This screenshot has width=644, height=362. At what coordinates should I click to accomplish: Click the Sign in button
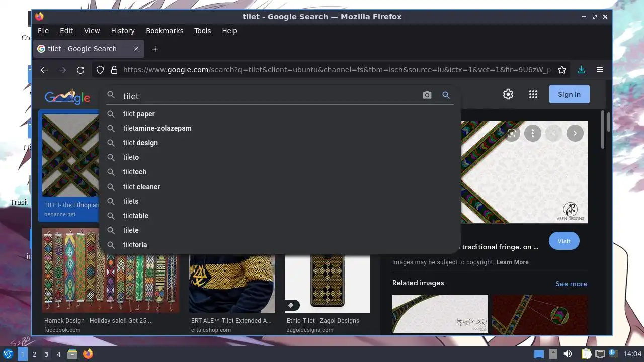pos(569,94)
